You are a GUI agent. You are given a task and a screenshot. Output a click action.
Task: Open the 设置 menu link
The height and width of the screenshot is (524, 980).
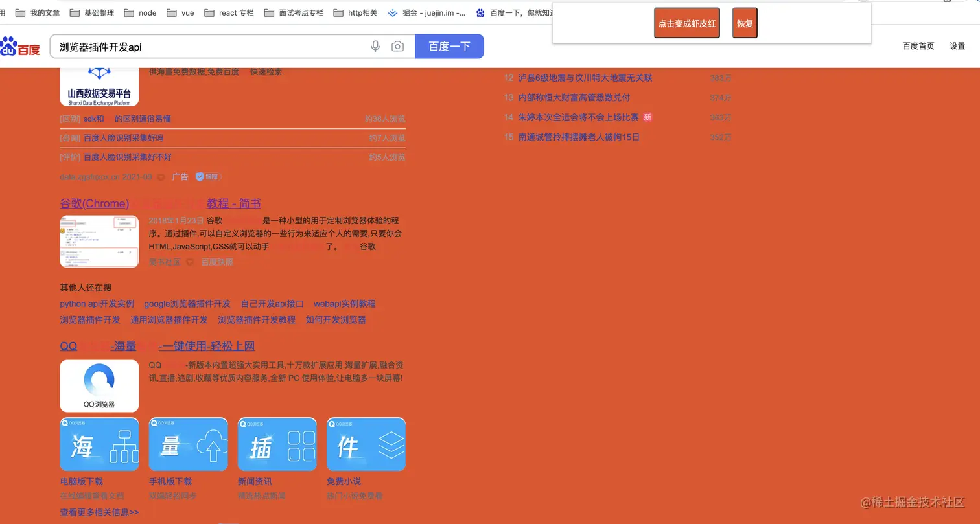957,46
